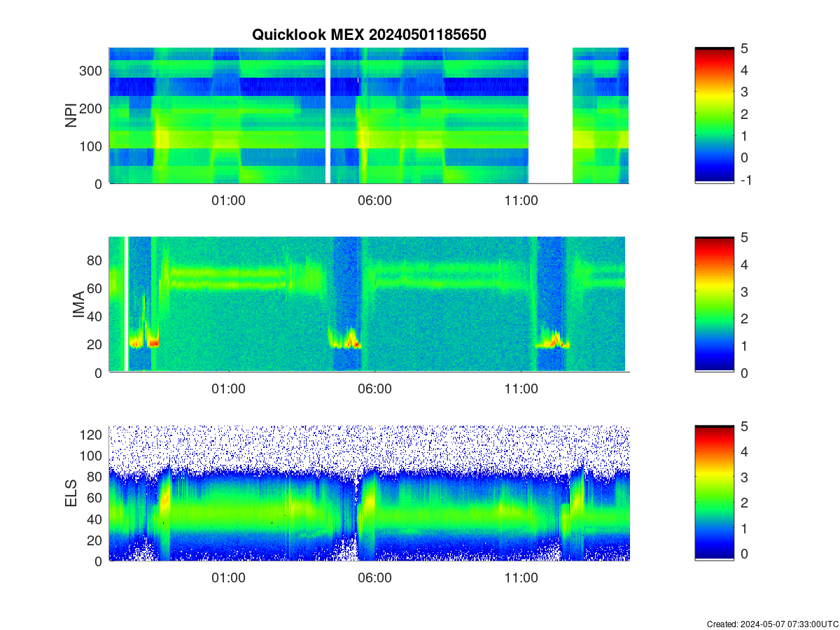Click the -1 label on NPI colorbar
Viewport: 840px width, 630px height.
tap(748, 180)
